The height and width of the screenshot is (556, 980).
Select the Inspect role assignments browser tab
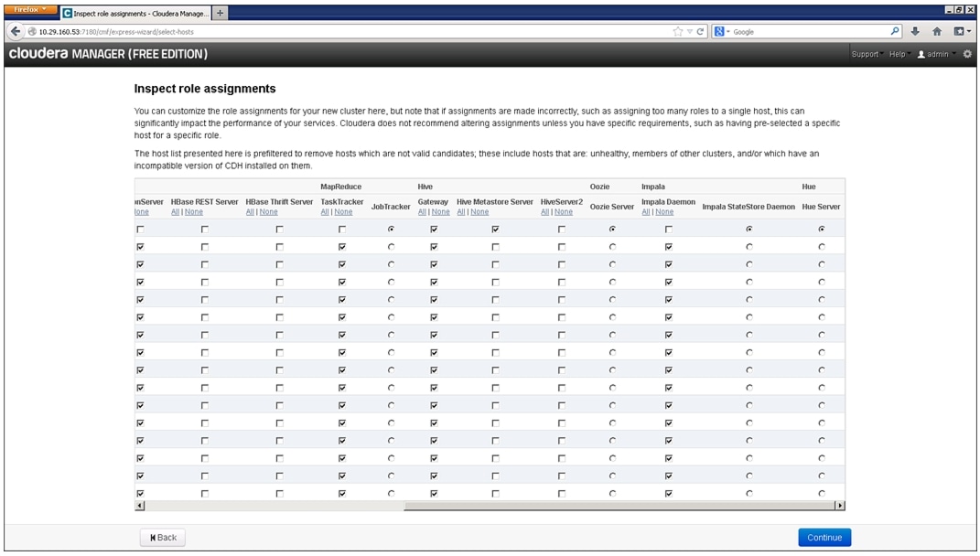(x=135, y=13)
